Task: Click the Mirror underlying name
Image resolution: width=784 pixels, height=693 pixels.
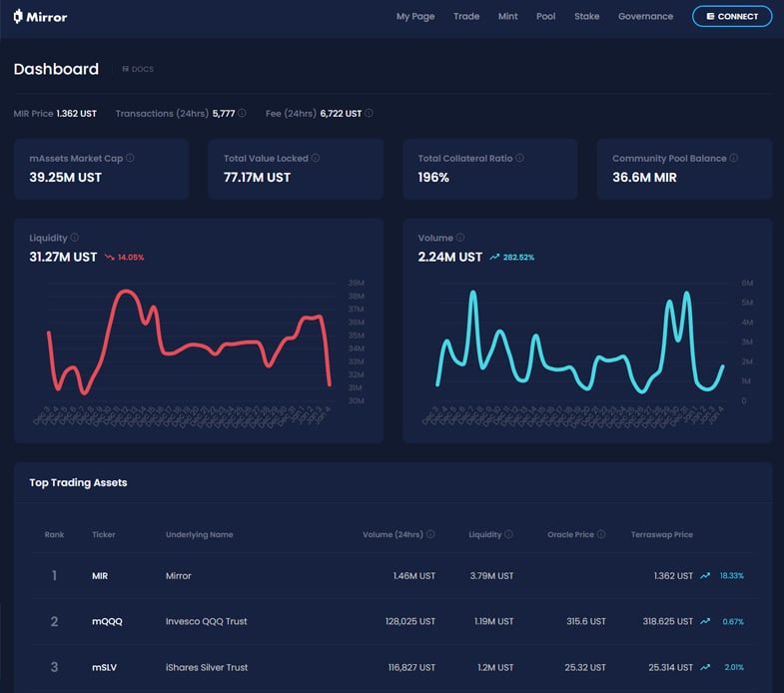Action: pyautogui.click(x=179, y=575)
